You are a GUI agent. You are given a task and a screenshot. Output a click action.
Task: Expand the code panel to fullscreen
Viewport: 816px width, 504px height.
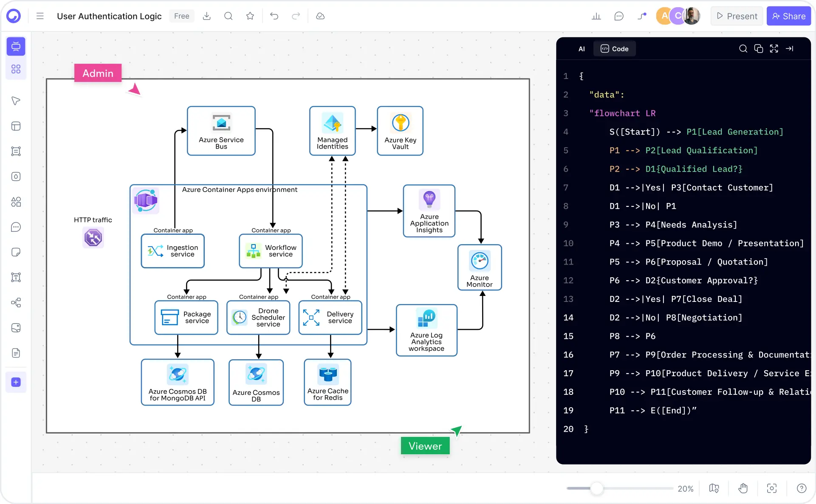[774, 48]
